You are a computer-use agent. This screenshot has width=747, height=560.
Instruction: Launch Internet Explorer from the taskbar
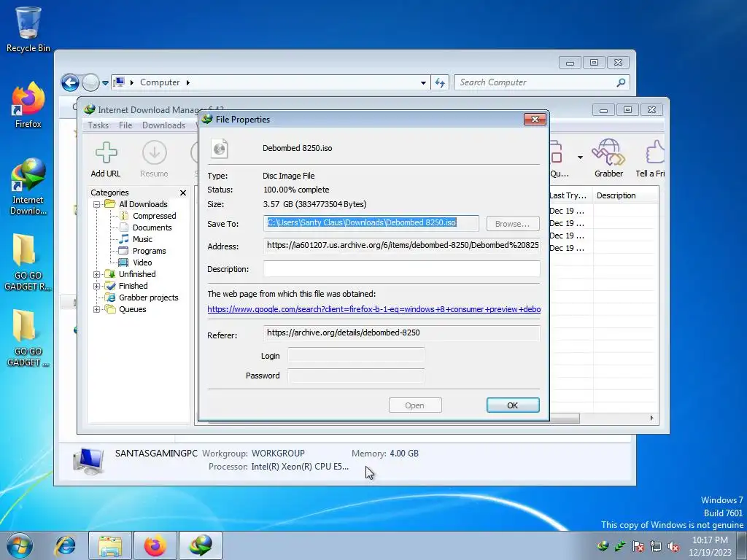65,545
